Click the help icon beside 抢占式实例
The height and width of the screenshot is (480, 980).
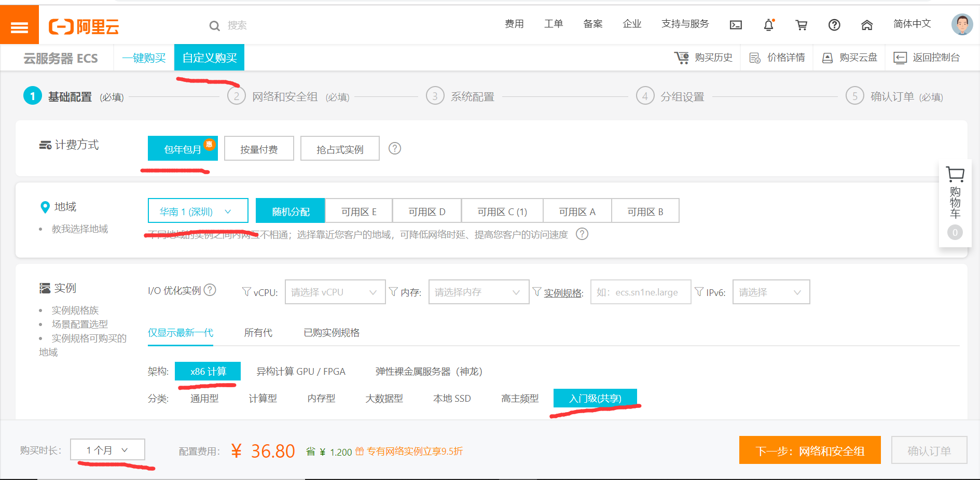pos(395,149)
